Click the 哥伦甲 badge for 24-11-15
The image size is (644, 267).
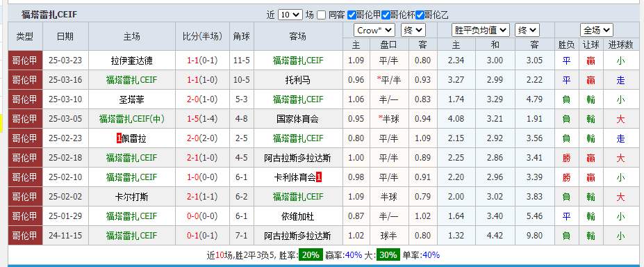coord(25,236)
